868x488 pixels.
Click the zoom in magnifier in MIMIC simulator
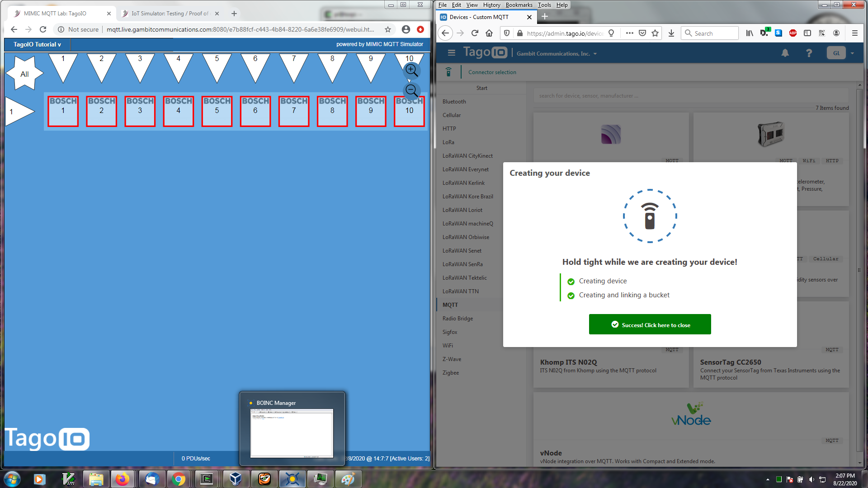coord(411,70)
